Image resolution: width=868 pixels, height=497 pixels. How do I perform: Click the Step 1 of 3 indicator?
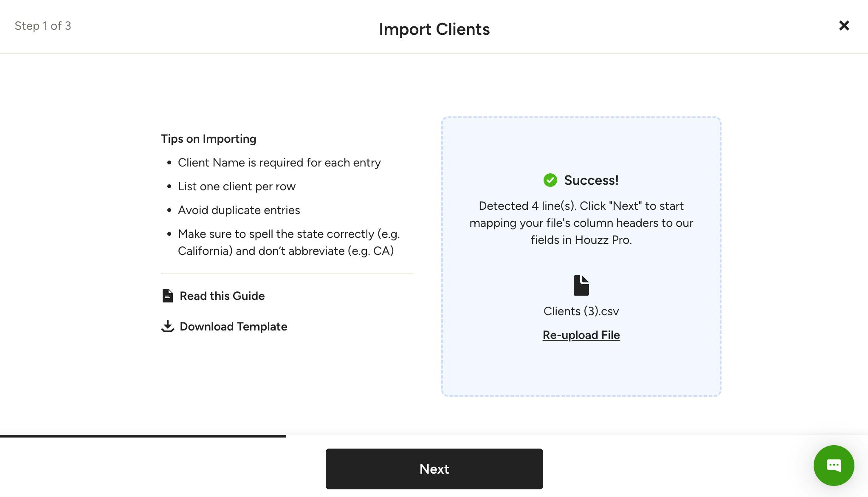coord(43,26)
